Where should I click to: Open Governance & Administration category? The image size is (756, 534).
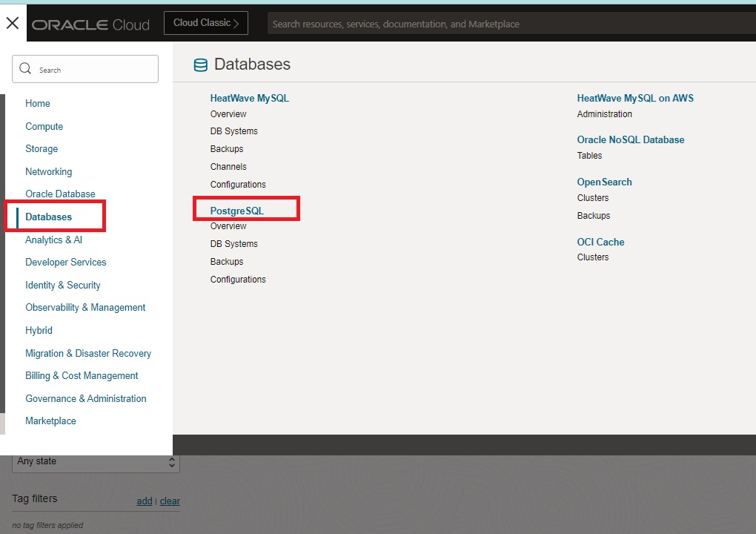[86, 398]
